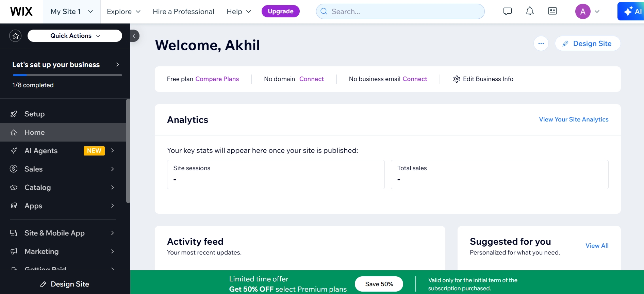Open the notifications bell
This screenshot has height=294, width=644.
point(530,11)
